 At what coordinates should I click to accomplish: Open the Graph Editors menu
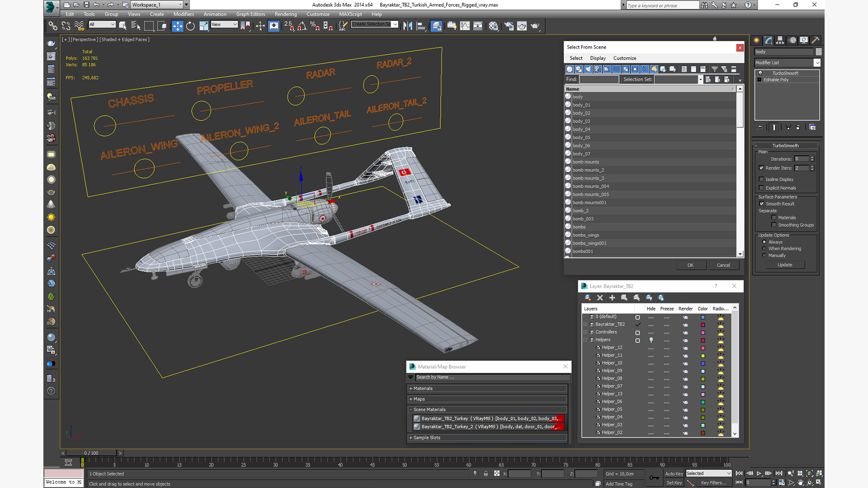pyautogui.click(x=250, y=14)
